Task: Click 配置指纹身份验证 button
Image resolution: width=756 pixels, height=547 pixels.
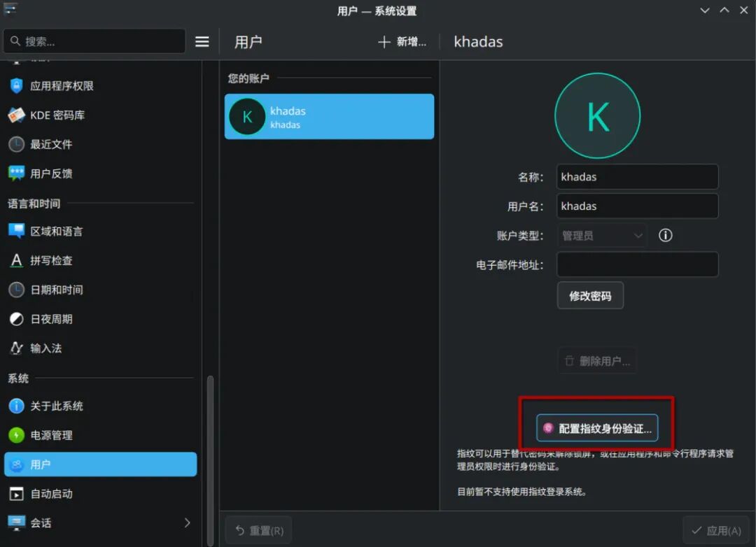Action: [x=597, y=428]
